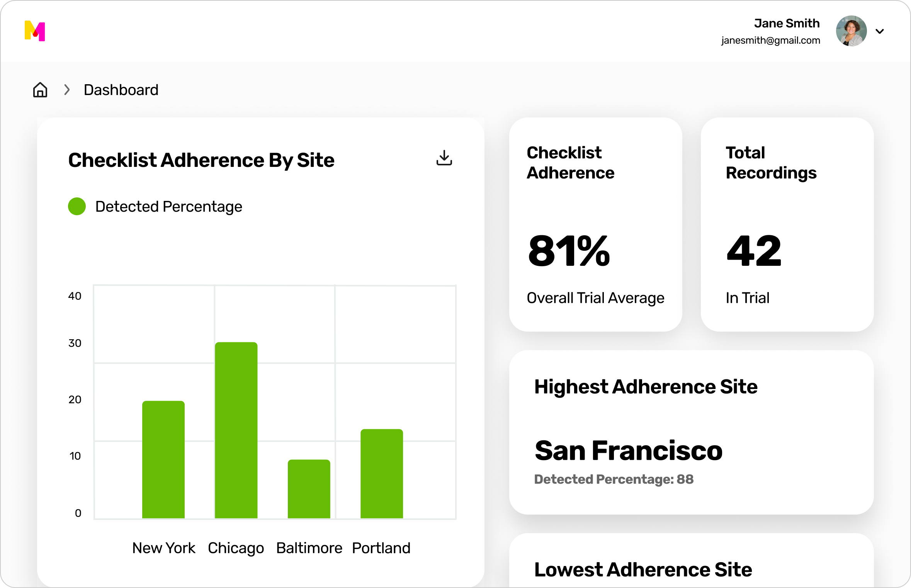Viewport: 911px width, 588px height.
Task: Expand the user account dropdown chevron
Action: coord(880,31)
